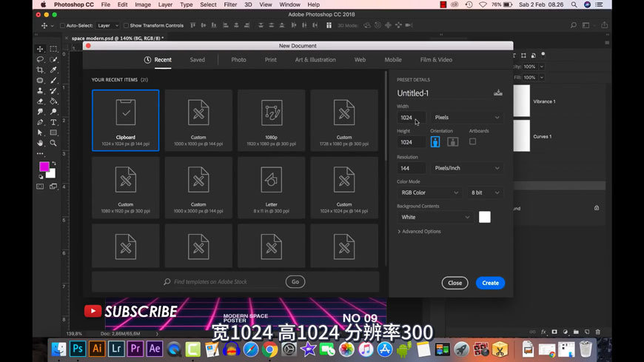Open Lightroom from the Dock
Screen dimensions: 644x362
116,349
